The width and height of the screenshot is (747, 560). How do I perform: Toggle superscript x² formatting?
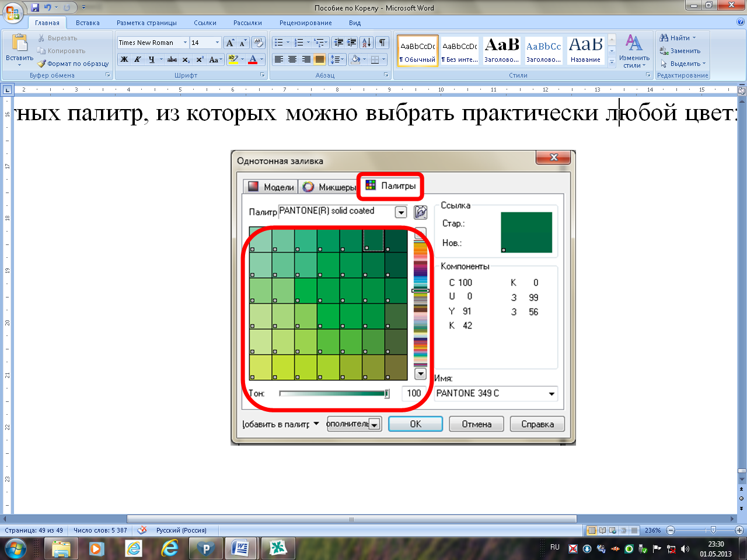pos(200,60)
